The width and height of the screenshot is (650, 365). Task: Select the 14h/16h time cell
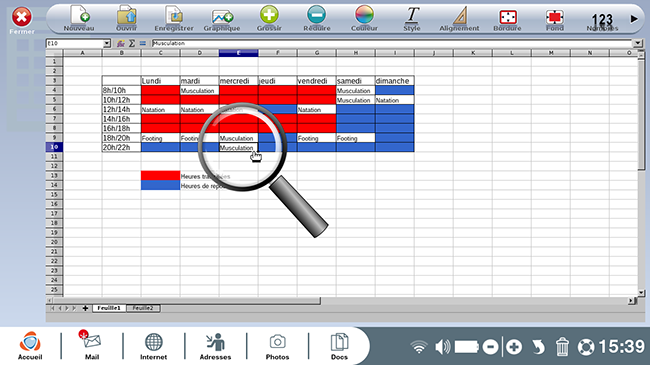click(121, 119)
